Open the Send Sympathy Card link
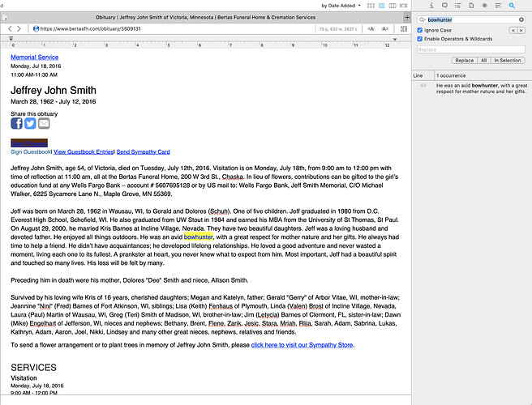This screenshot has width=532, height=405. (x=144, y=151)
